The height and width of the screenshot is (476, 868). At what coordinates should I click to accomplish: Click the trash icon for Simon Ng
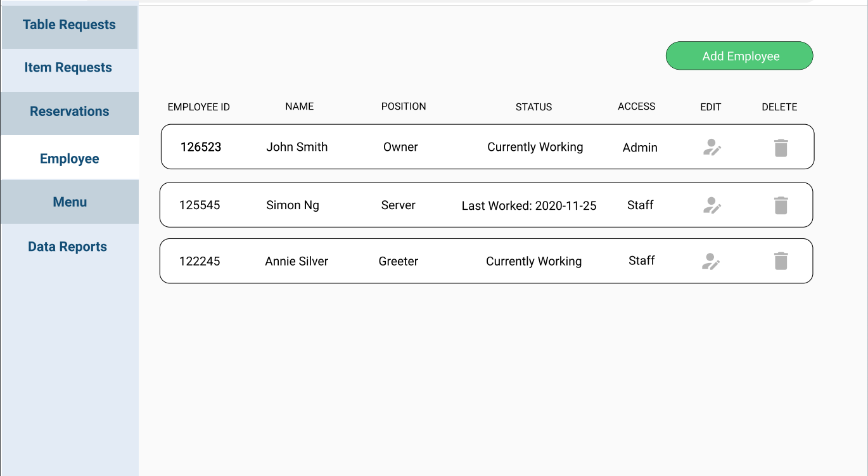coord(781,205)
